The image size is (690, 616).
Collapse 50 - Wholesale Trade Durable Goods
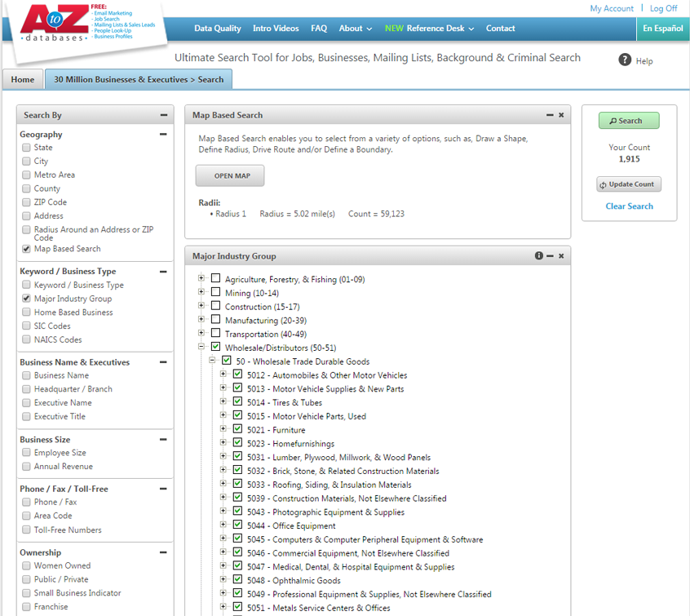coord(212,360)
